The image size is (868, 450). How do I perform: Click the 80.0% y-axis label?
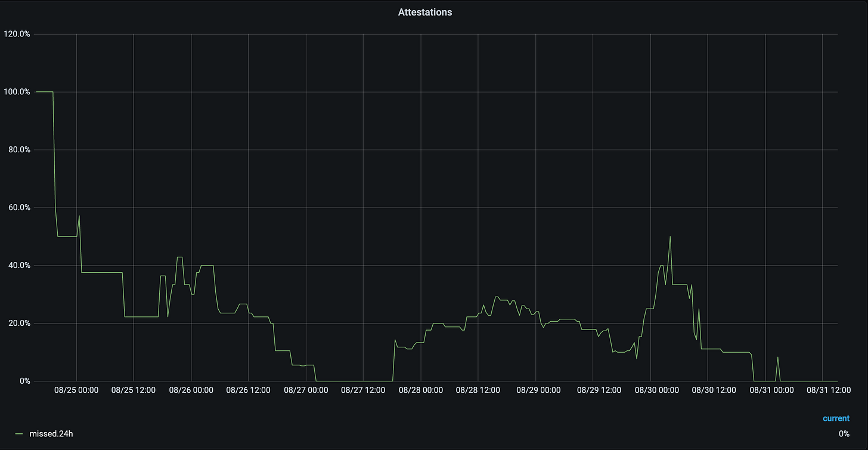(18, 150)
